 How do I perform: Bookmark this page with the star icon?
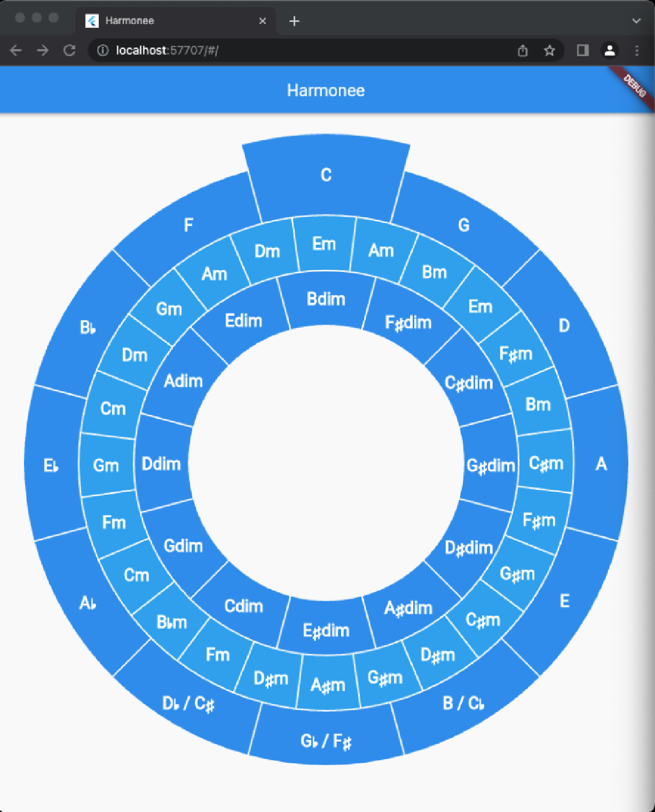(549, 51)
